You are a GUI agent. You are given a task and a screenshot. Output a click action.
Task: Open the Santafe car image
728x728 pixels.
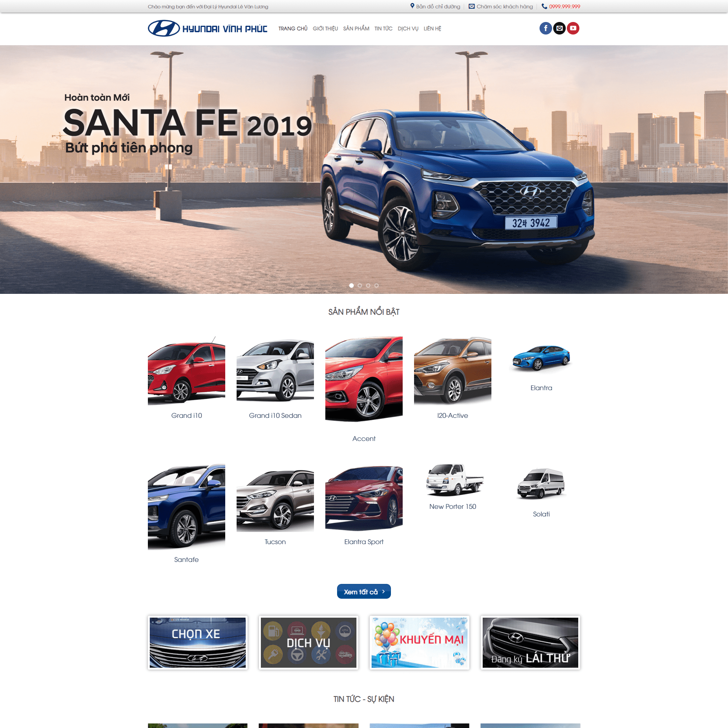(x=187, y=507)
